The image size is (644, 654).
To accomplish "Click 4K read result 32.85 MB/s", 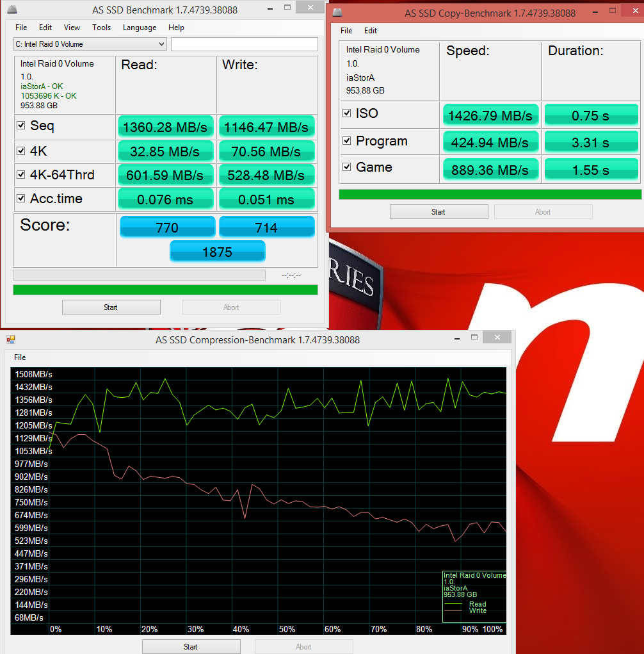I will tap(165, 151).
